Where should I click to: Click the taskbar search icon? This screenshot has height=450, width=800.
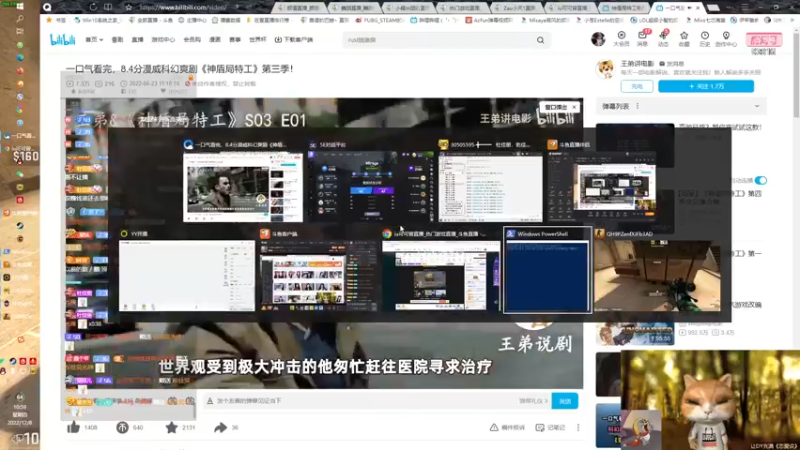click(x=20, y=19)
